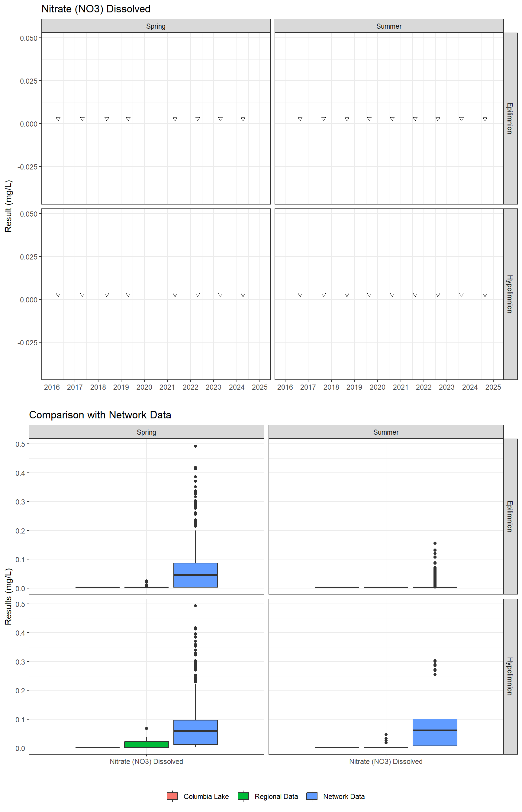The width and height of the screenshot is (522, 812).
Task: Click the Summer strip header of the Comparison chart
Action: (386, 432)
